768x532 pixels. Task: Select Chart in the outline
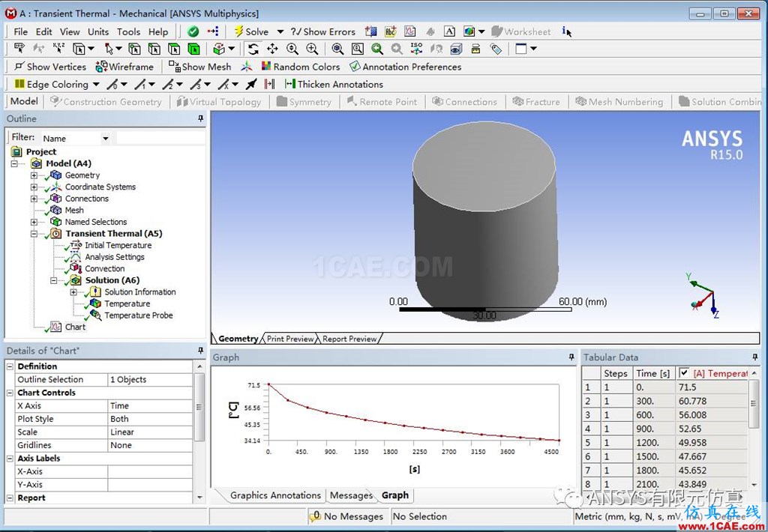(x=75, y=327)
